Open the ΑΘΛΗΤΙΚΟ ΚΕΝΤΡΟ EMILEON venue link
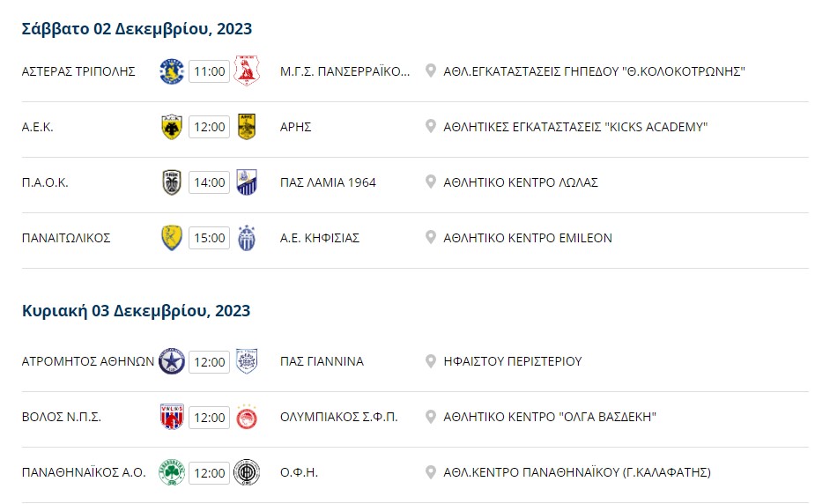Viewport: 830px width, 504px height. 528,238
